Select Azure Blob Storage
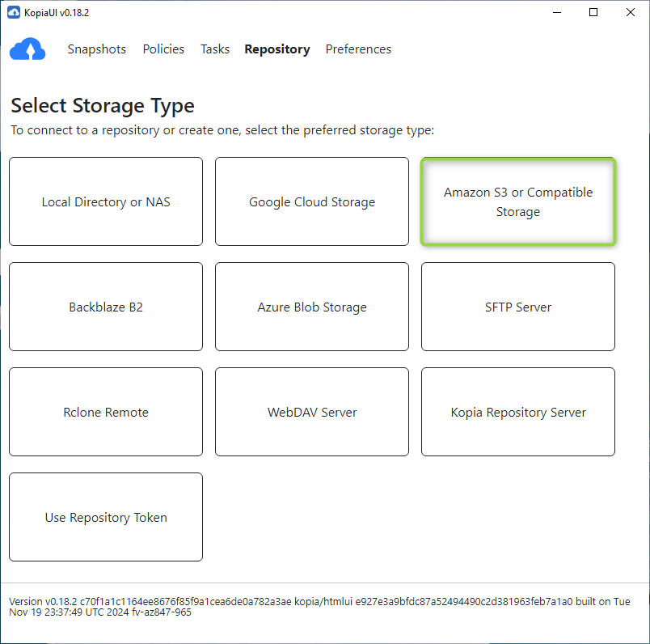 312,307
